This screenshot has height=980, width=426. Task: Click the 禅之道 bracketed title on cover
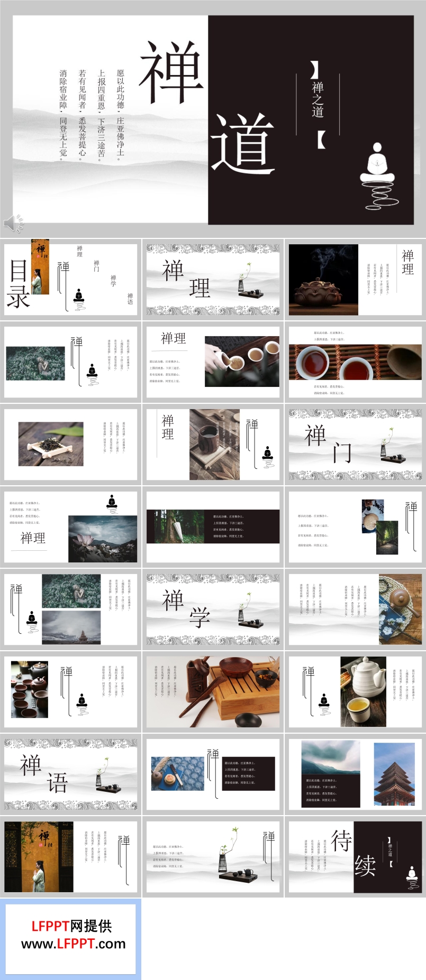318,104
